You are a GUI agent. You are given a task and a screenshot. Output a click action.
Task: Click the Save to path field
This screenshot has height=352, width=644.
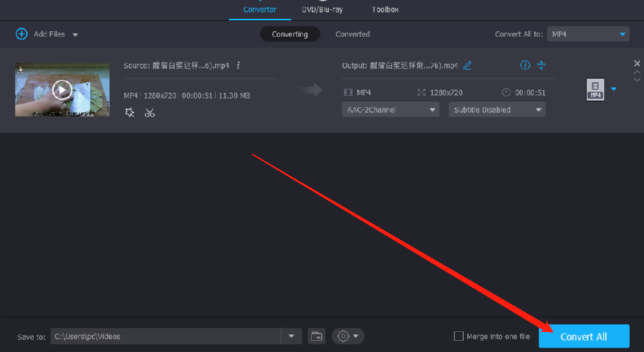click(166, 337)
